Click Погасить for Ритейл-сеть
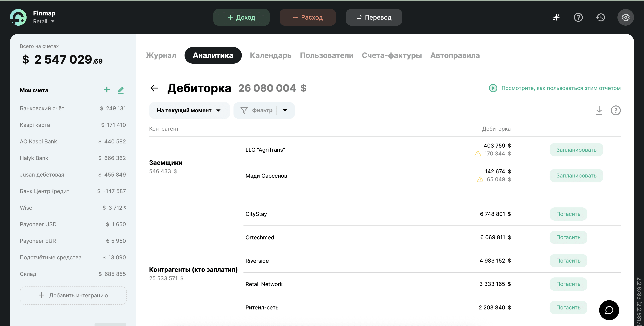The image size is (644, 326). pyautogui.click(x=568, y=308)
